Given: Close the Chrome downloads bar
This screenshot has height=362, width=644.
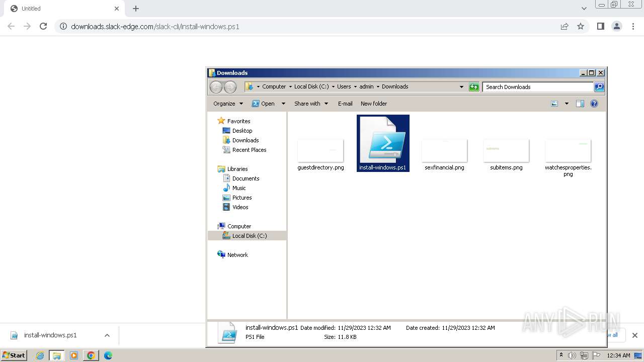Looking at the screenshot, I should pyautogui.click(x=634, y=335).
